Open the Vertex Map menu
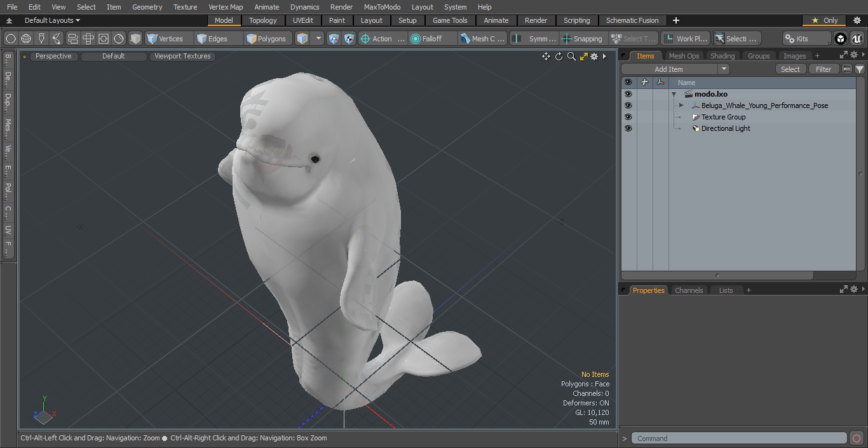 point(226,7)
